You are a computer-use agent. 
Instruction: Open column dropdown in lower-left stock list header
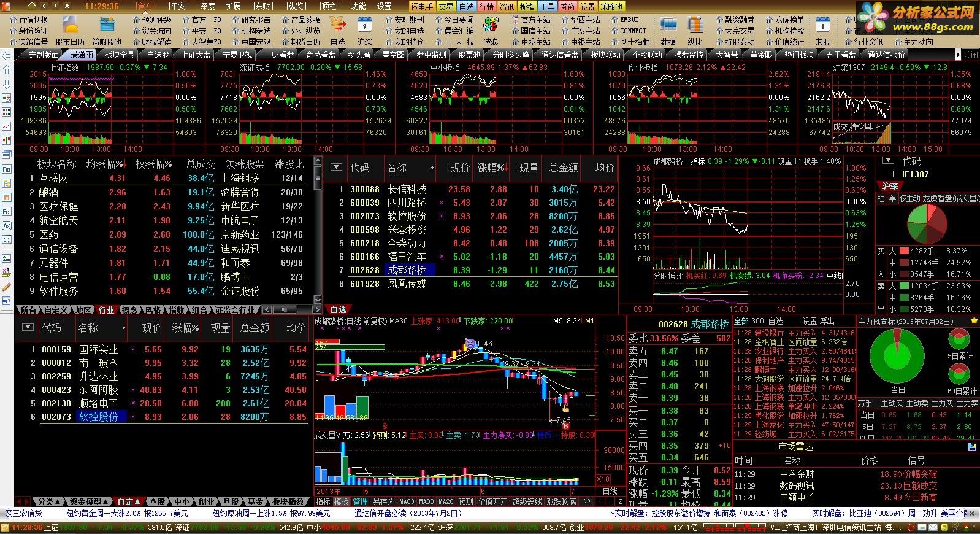tap(27, 328)
